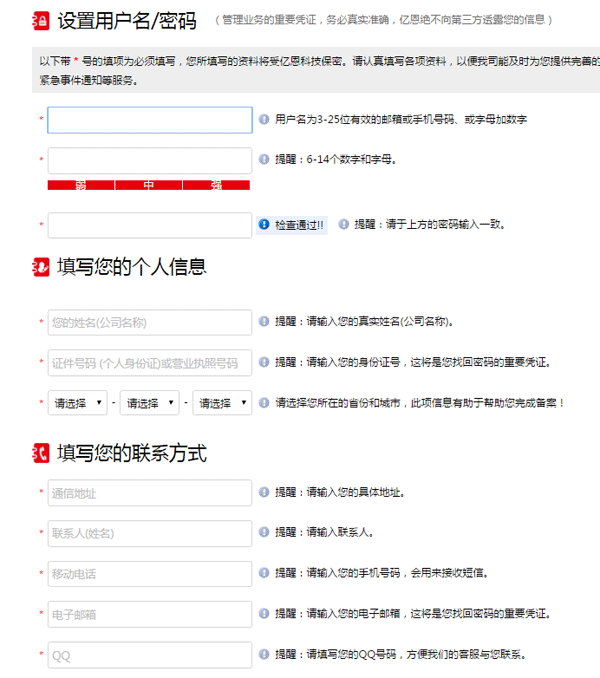Click the blue icon beside 检查通过!!
The height and width of the screenshot is (678, 600).
click(x=264, y=225)
